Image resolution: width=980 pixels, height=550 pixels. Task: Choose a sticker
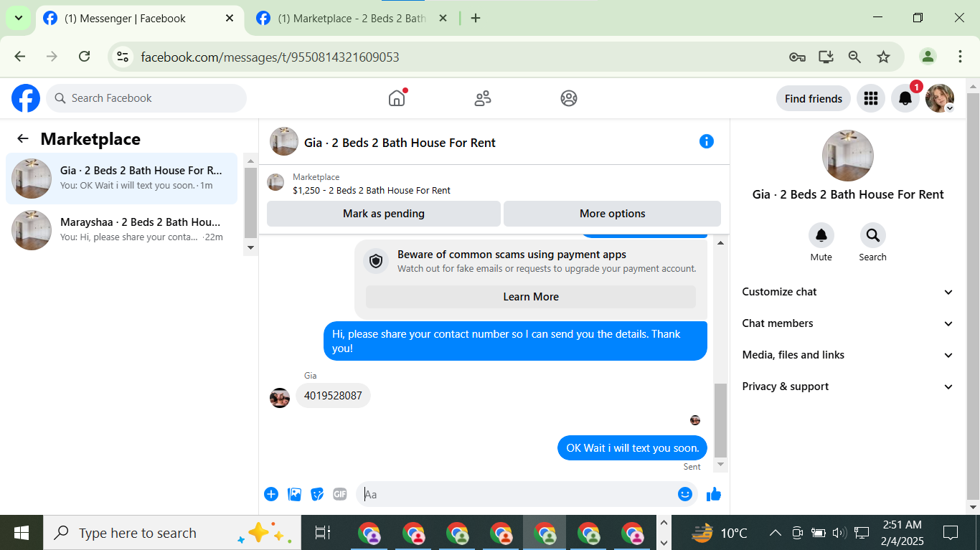point(317,494)
